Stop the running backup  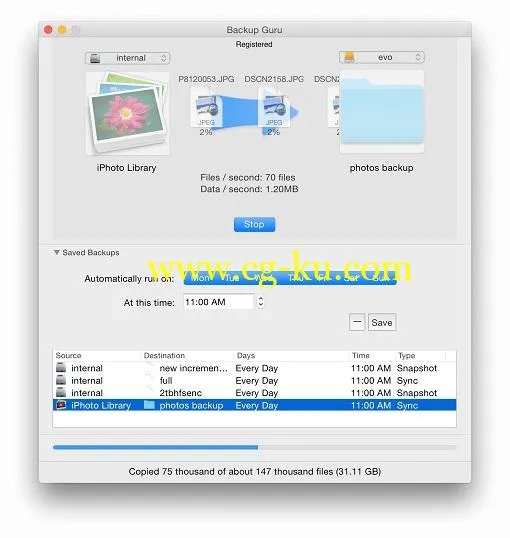[254, 224]
